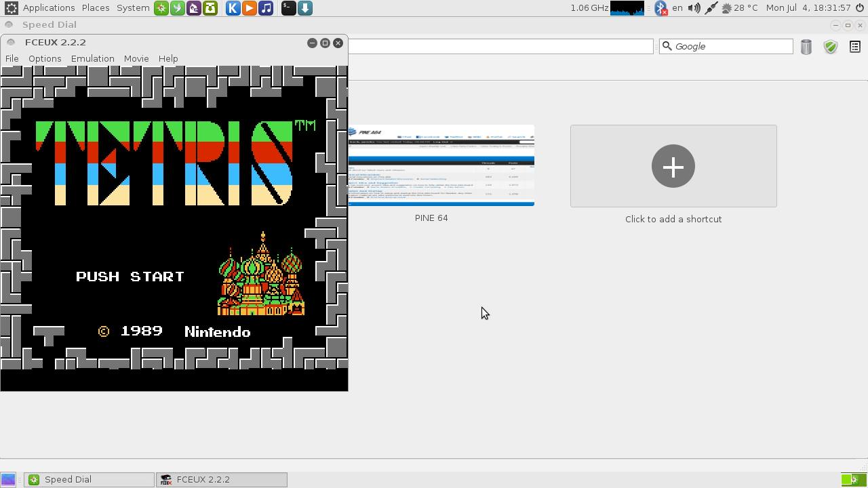Open the orange media player launcher
868x488 pixels.
click(250, 8)
